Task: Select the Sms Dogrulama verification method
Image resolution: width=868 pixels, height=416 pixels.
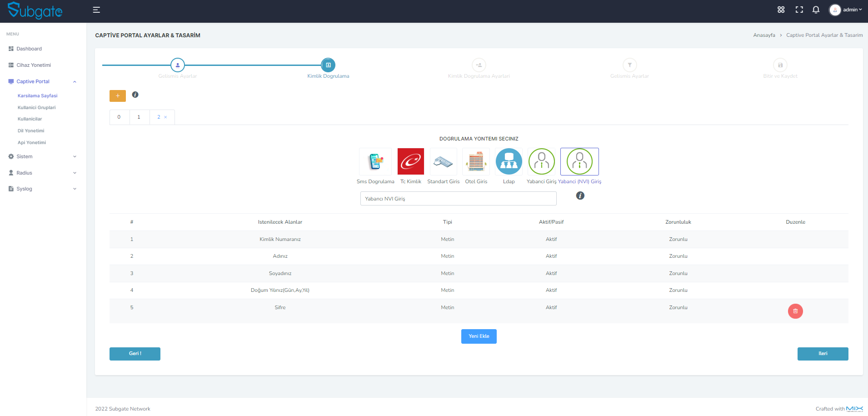Action: 375,161
